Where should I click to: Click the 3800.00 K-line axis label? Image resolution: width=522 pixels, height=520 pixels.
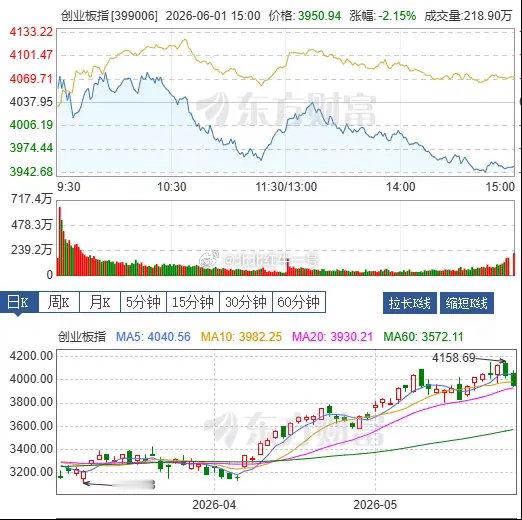31,403
